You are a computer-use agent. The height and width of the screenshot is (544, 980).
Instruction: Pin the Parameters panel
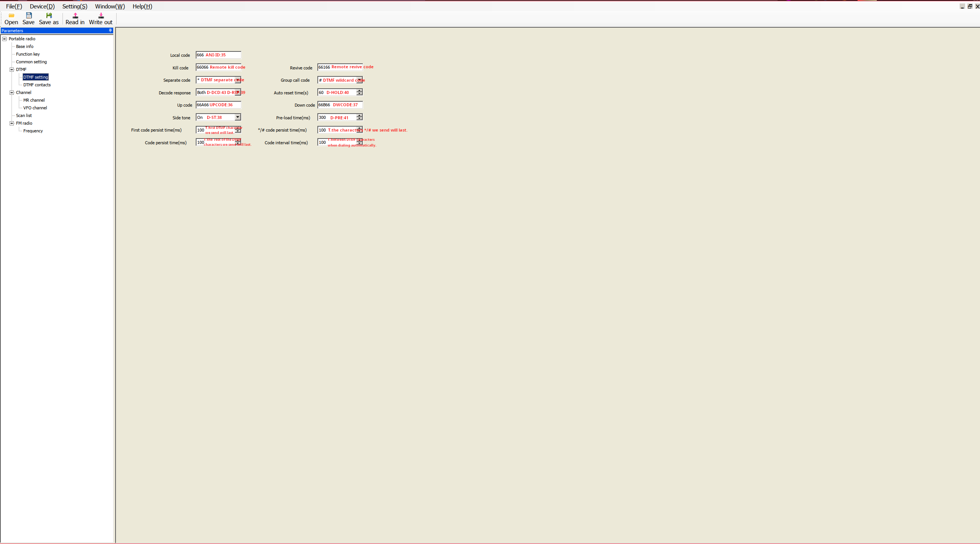[x=110, y=31]
